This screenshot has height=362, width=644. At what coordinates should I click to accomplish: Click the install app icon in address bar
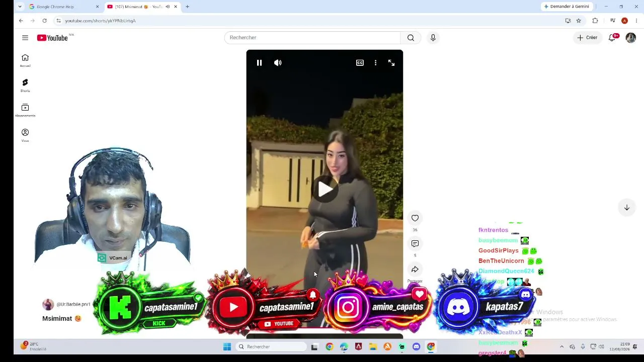(x=568, y=21)
